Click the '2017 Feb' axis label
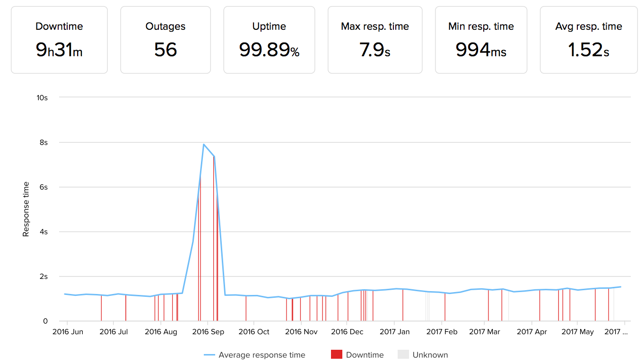This screenshot has width=644, height=363. click(442, 332)
